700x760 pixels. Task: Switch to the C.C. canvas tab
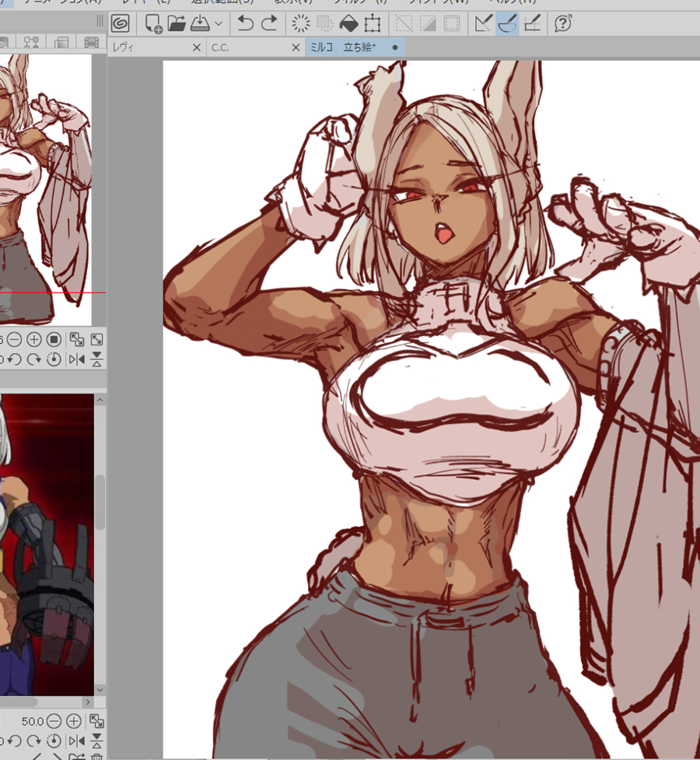click(249, 47)
